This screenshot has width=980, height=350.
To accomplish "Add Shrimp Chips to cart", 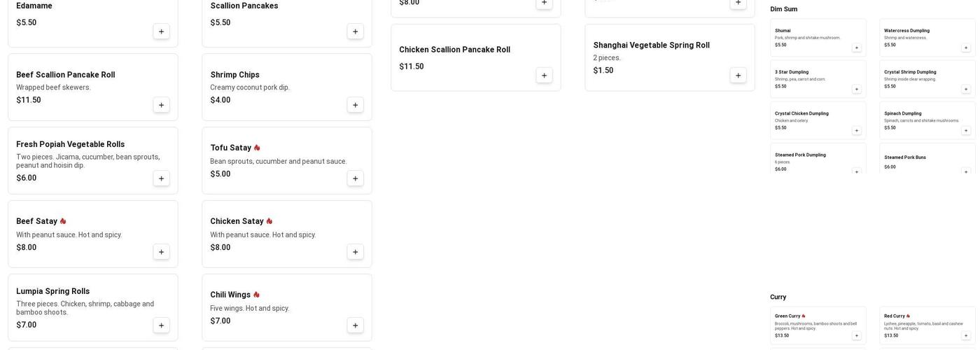I will click(355, 105).
